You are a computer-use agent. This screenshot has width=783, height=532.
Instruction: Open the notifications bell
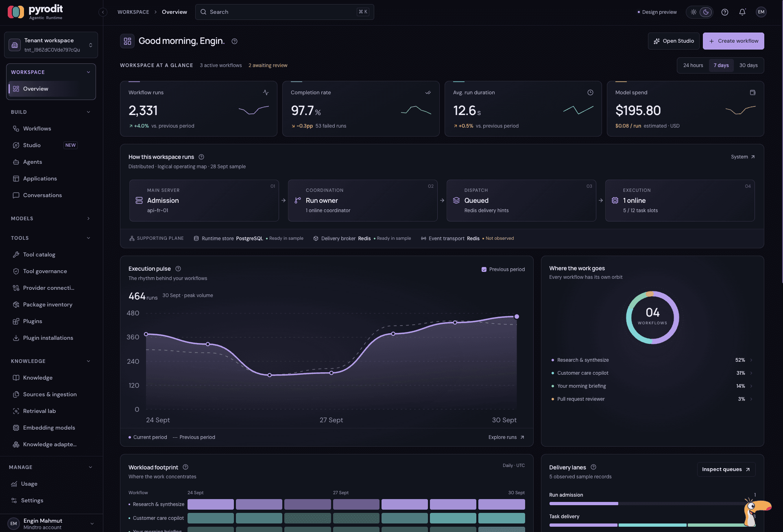click(742, 12)
